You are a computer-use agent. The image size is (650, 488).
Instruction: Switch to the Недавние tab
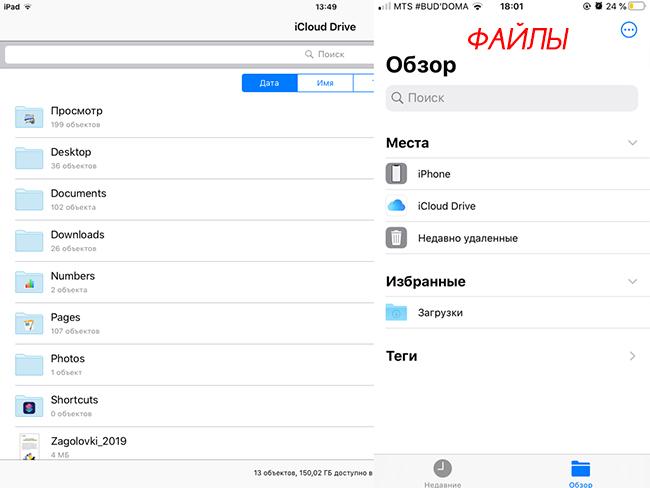click(x=442, y=473)
